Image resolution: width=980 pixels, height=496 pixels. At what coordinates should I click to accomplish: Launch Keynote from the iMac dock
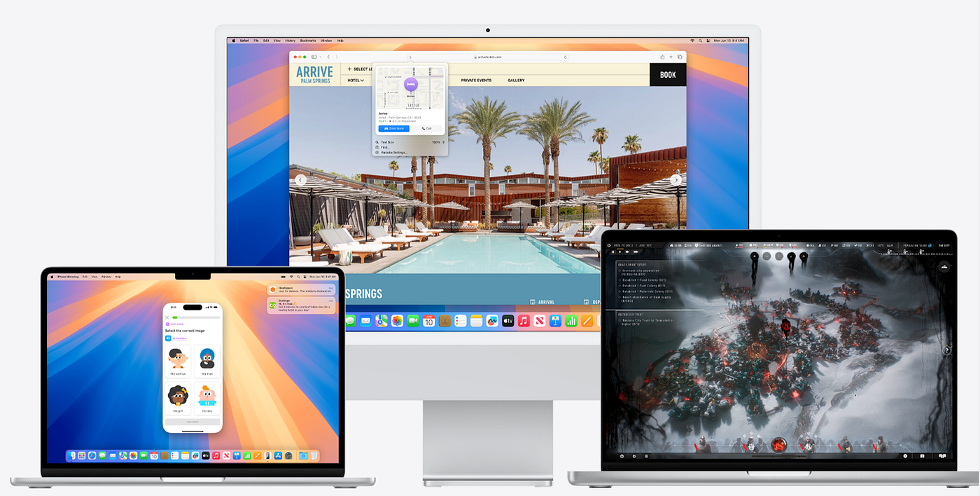(x=555, y=321)
